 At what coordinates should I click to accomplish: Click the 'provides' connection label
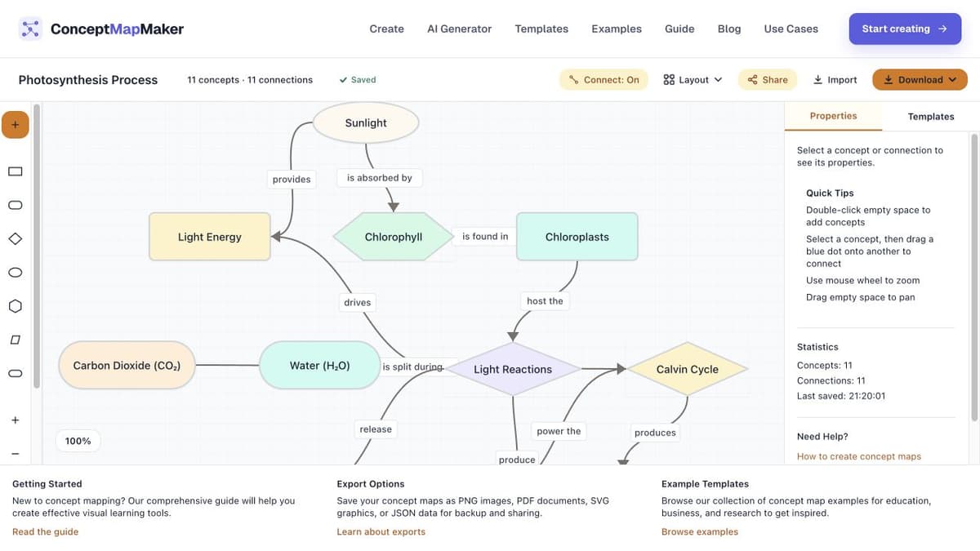click(292, 180)
